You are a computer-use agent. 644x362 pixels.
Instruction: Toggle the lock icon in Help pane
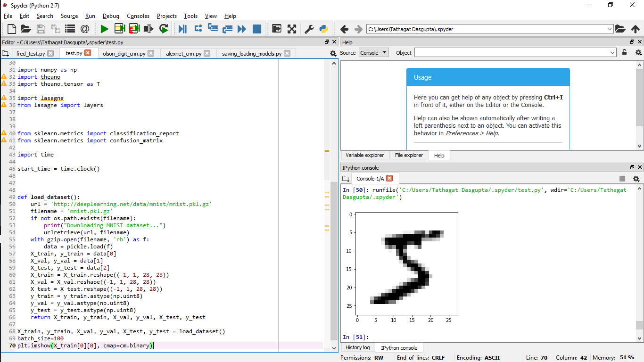pyautogui.click(x=625, y=53)
